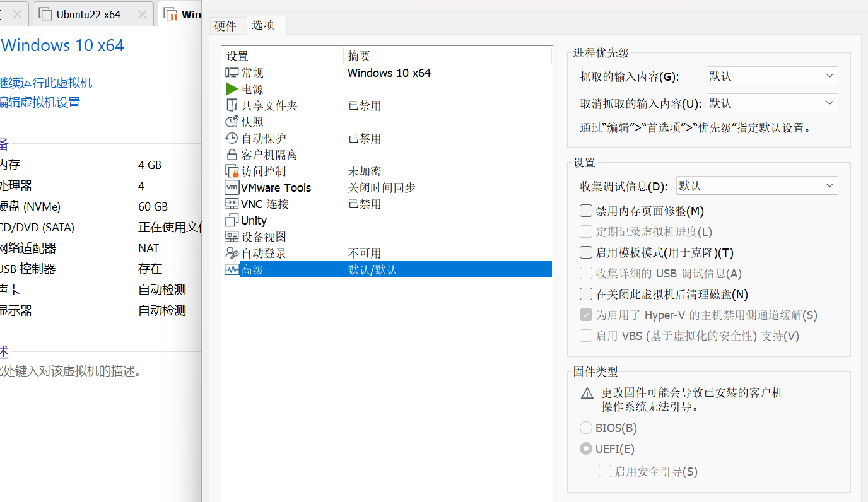Click 硬盘 (NVMe) 60 GB value
This screenshot has height=502, width=868.
pos(153,207)
